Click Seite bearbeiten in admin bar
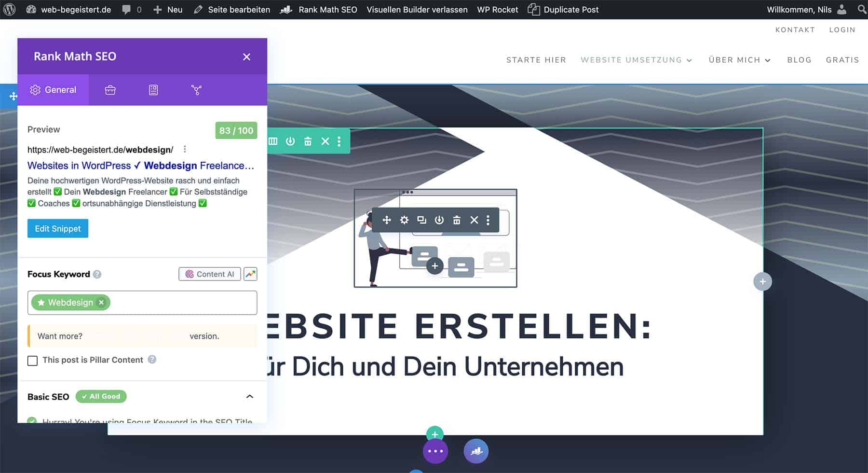868x473 pixels. [231, 9]
